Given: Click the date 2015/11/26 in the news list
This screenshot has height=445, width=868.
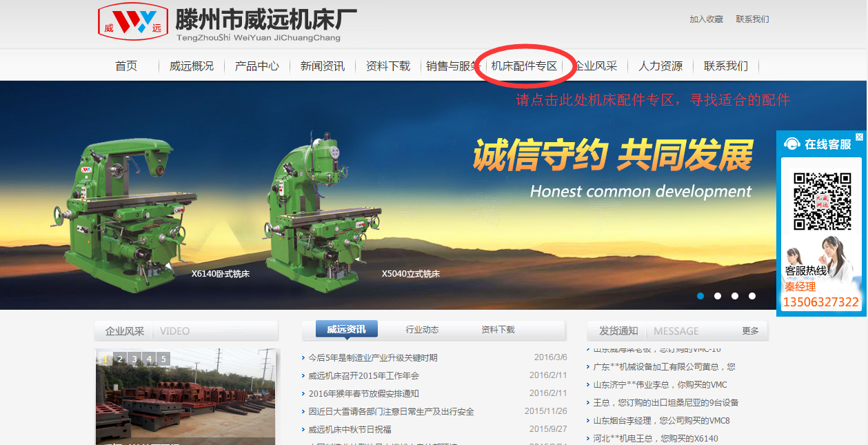Looking at the screenshot, I should coord(546,411).
